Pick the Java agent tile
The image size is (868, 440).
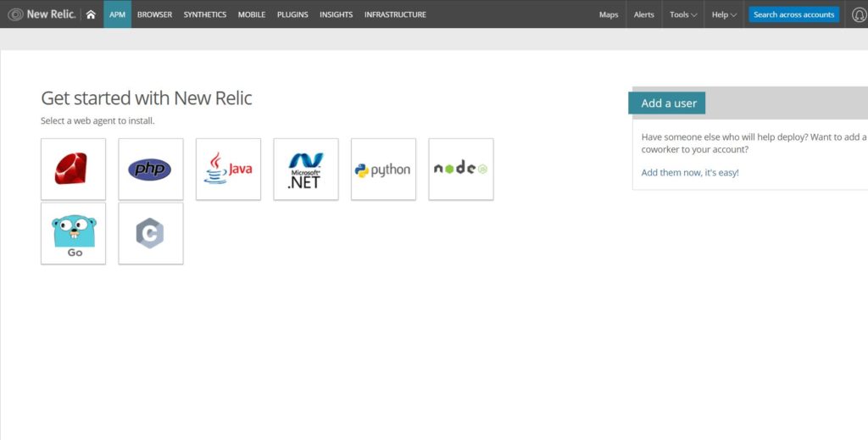(x=228, y=170)
